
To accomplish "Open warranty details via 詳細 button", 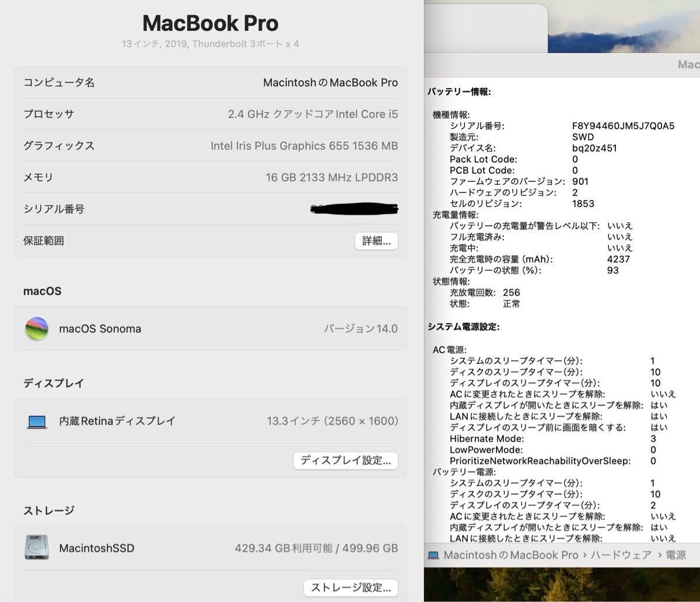I will 376,241.
